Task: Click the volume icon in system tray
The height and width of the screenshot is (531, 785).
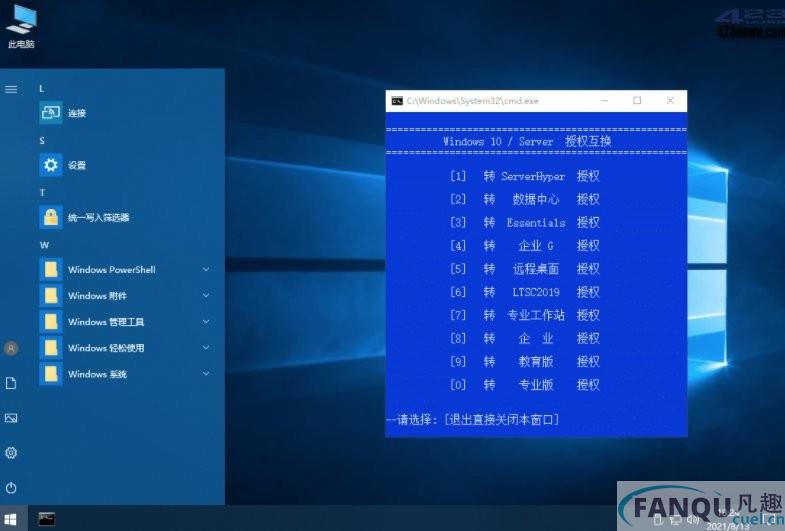Action: [x=692, y=519]
